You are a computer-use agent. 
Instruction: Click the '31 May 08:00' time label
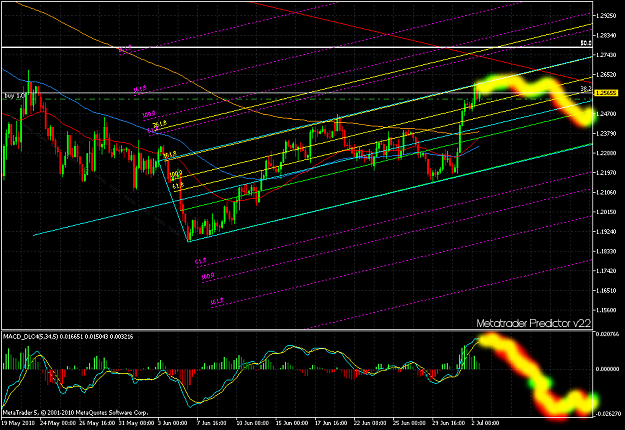tap(136, 423)
